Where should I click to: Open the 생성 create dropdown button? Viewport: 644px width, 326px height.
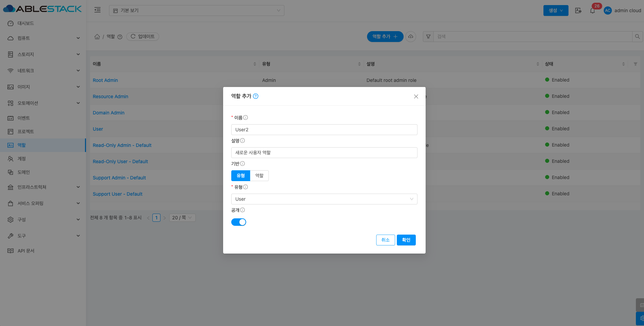coord(556,10)
